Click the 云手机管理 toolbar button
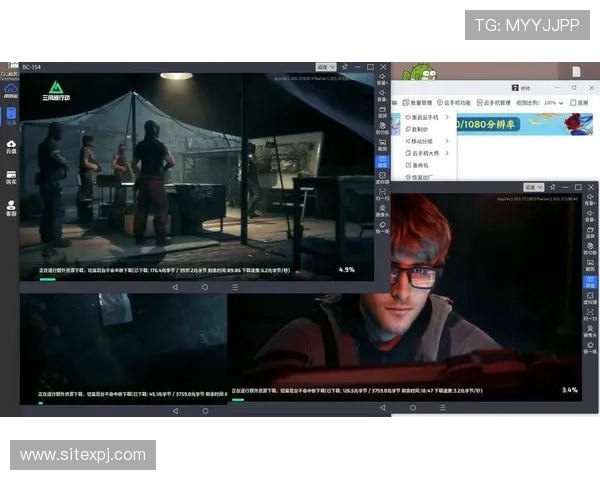The height and width of the screenshot is (480, 600). coord(495,102)
